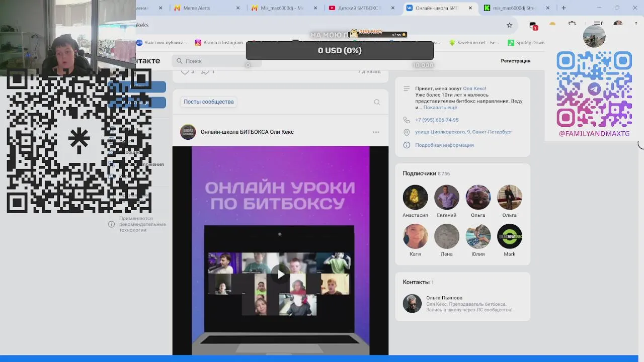Select the Посты сообщества tab

point(209,102)
